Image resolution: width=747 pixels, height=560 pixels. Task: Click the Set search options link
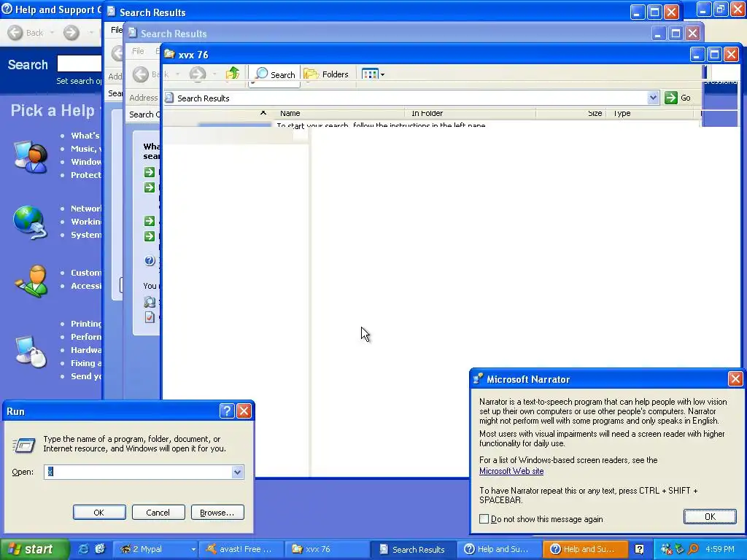tap(79, 81)
